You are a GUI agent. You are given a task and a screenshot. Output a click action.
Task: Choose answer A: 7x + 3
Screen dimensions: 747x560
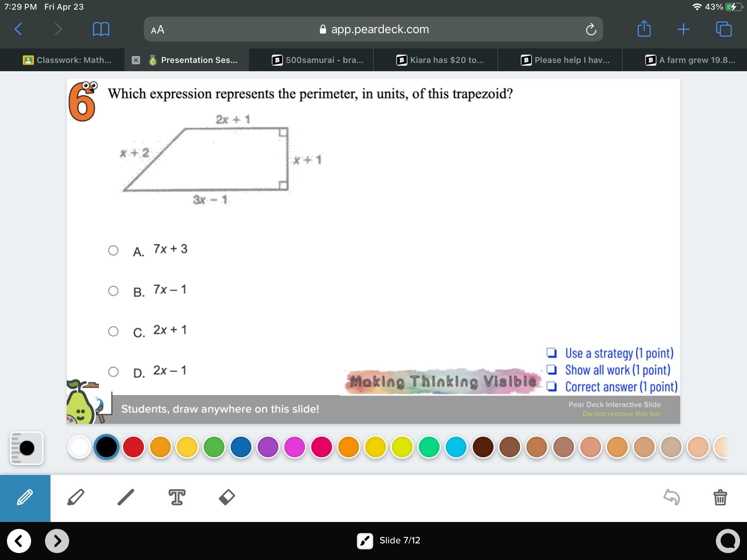[x=113, y=250]
